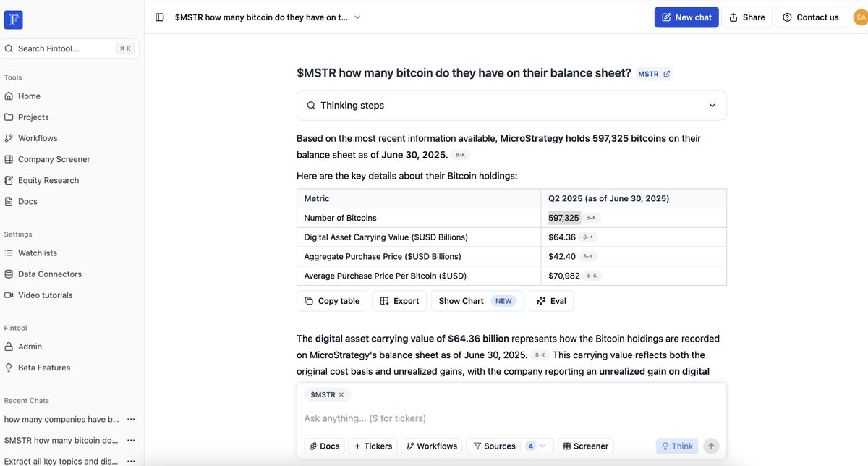Image resolution: width=868 pixels, height=466 pixels.
Task: Click the Contact us button
Action: point(810,17)
